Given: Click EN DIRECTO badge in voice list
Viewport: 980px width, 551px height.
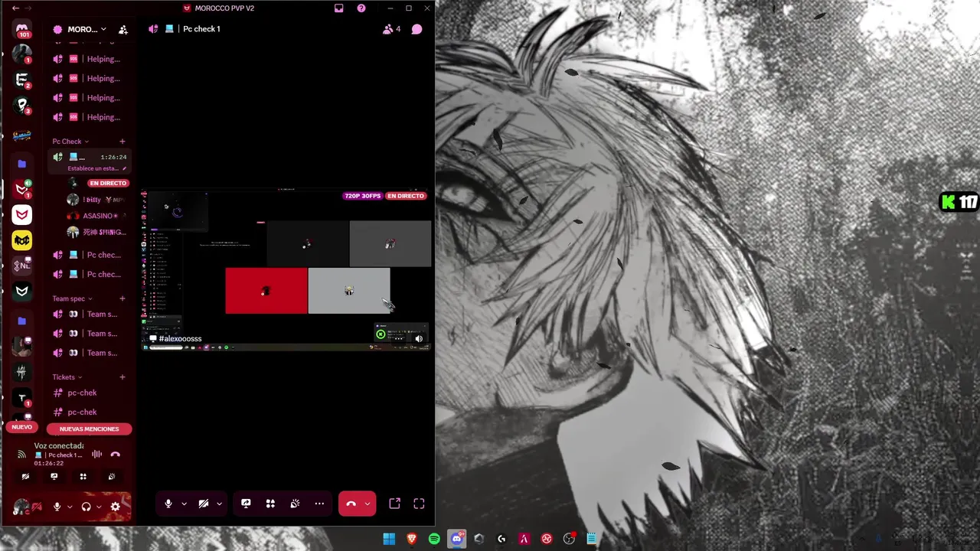Looking at the screenshot, I should (x=108, y=184).
